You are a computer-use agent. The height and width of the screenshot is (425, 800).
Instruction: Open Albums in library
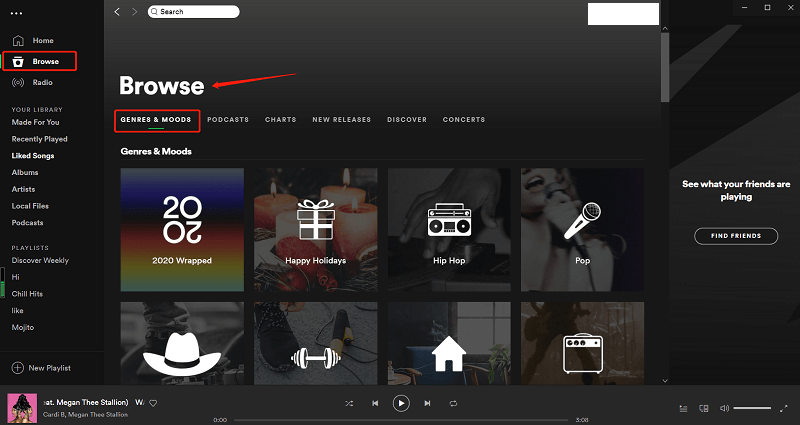click(25, 172)
